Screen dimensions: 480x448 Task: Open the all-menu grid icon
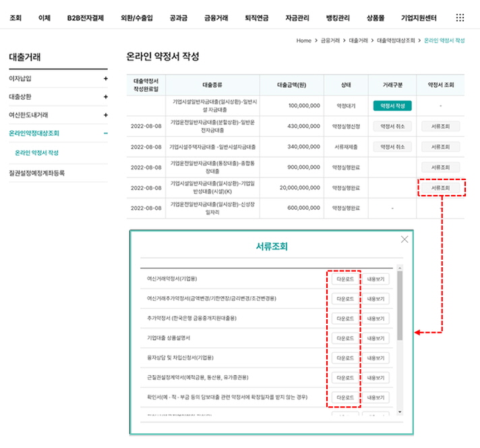tap(460, 18)
